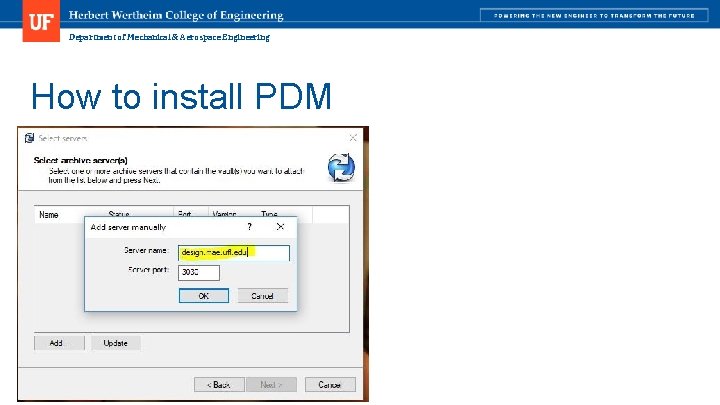
Task: Click OK in Add server manually dialog
Action: point(203,296)
